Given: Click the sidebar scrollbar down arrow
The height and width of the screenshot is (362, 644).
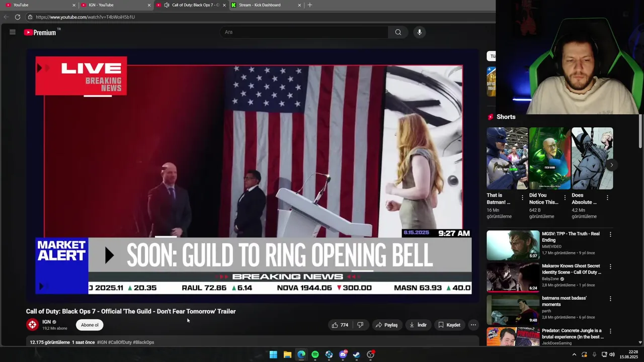Looking at the screenshot, I should click(640, 342).
